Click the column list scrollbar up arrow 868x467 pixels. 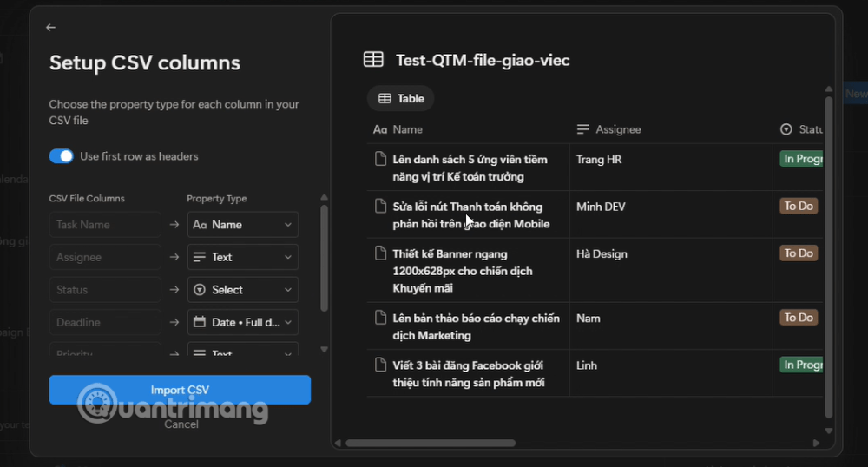(x=325, y=198)
